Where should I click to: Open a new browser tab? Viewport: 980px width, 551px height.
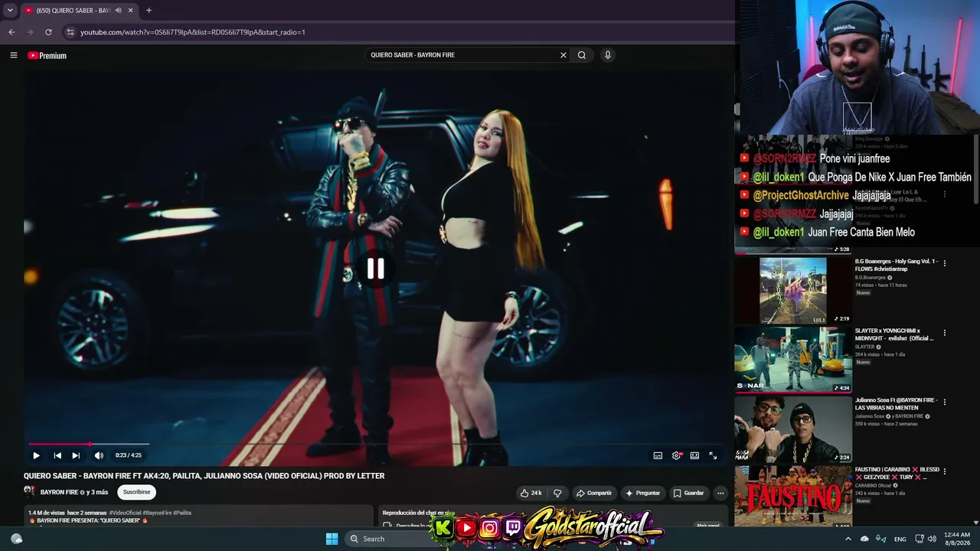[x=149, y=10]
